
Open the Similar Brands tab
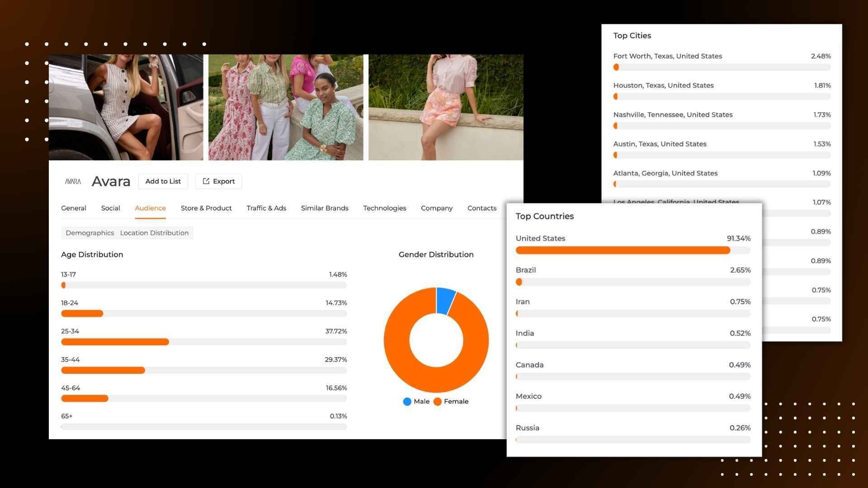tap(325, 208)
